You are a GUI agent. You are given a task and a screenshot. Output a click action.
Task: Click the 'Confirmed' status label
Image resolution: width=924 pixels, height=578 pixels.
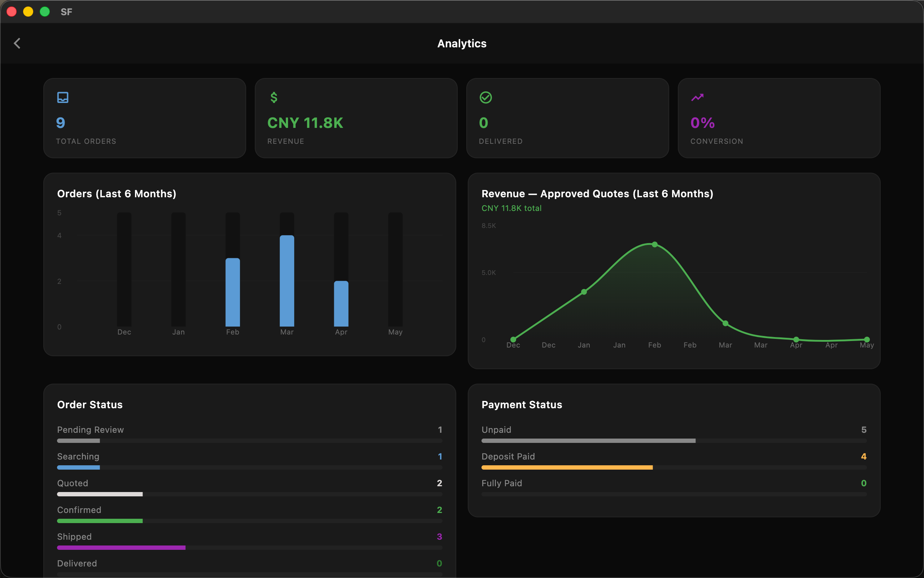79,510
